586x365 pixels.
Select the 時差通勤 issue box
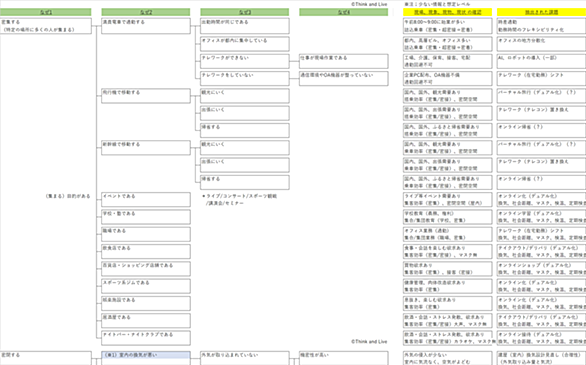(x=541, y=26)
